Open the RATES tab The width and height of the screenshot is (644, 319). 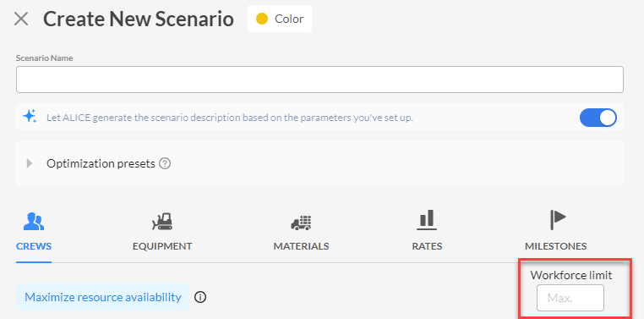tap(427, 246)
